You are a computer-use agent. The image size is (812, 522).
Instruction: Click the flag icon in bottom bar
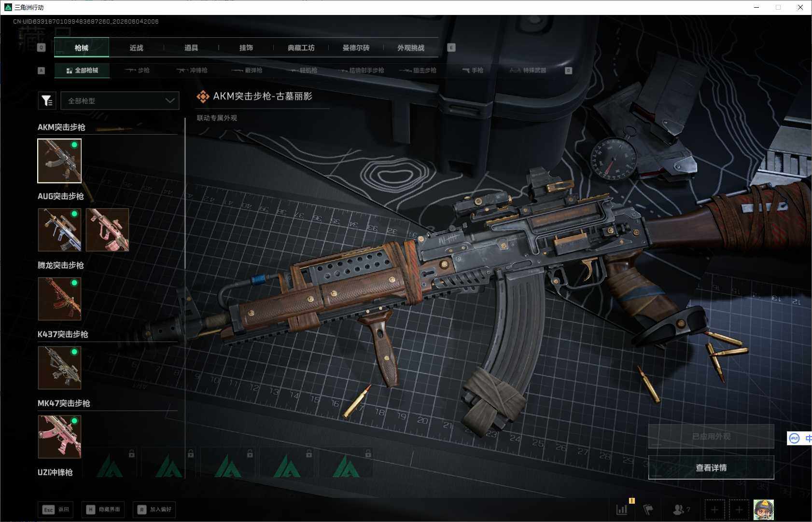point(648,509)
